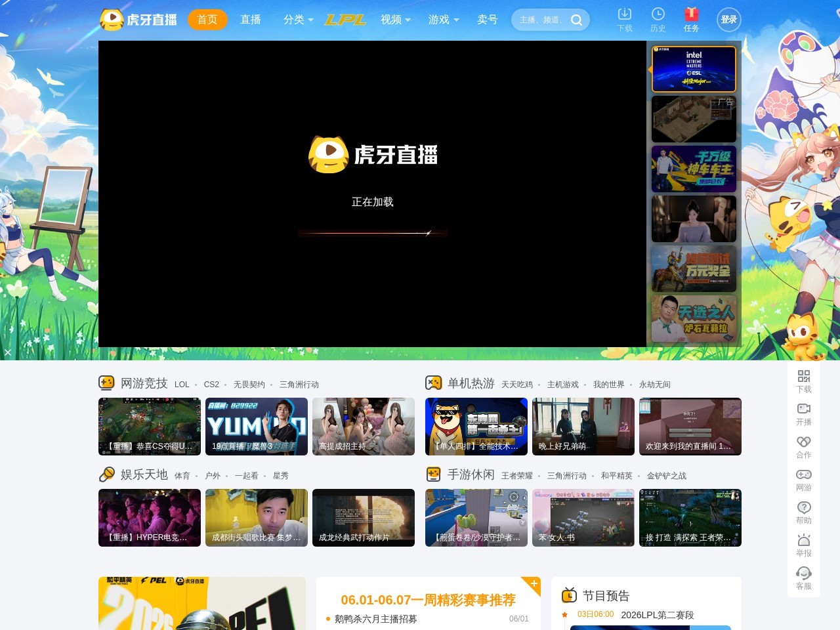The image size is (840, 630).
Task: Open the 天天吃鸡 category link
Action: 517,385
